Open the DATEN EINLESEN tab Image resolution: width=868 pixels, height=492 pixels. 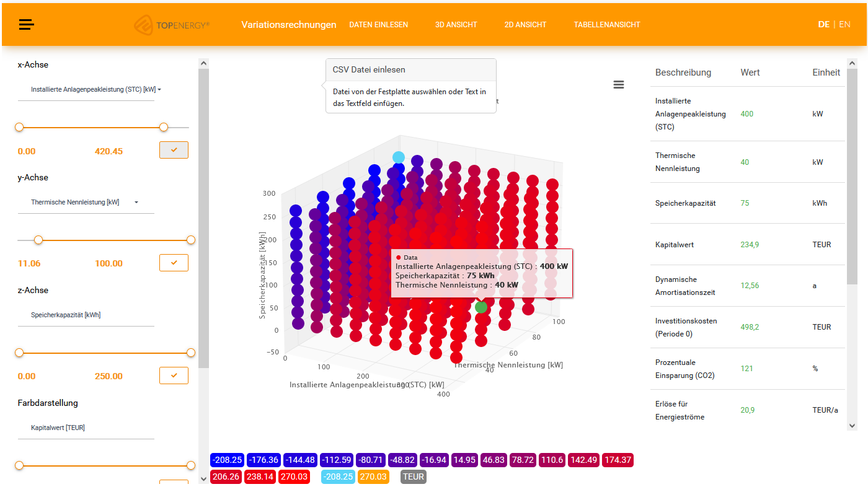tap(379, 25)
